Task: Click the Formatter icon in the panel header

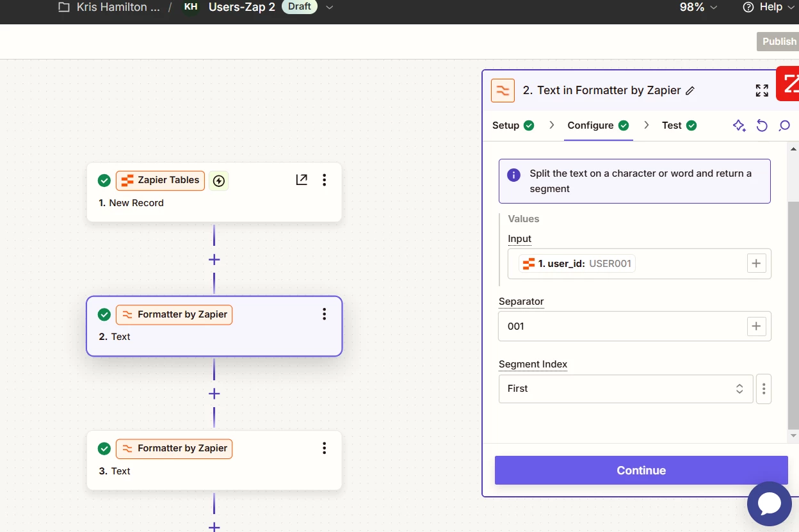Action: [503, 90]
